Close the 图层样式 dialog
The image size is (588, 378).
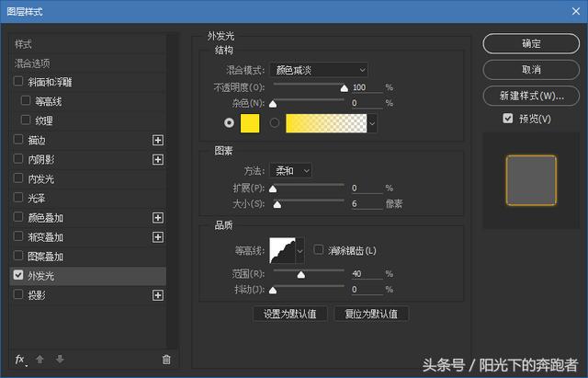tap(576, 11)
